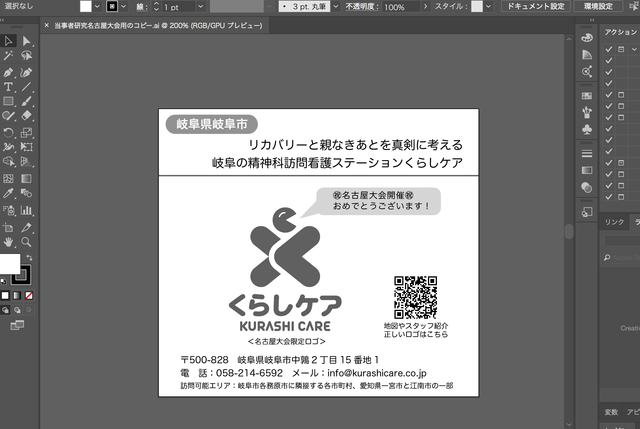Toggle the second Actions row checkmark
The width and height of the screenshot is (640, 429).
point(609,60)
